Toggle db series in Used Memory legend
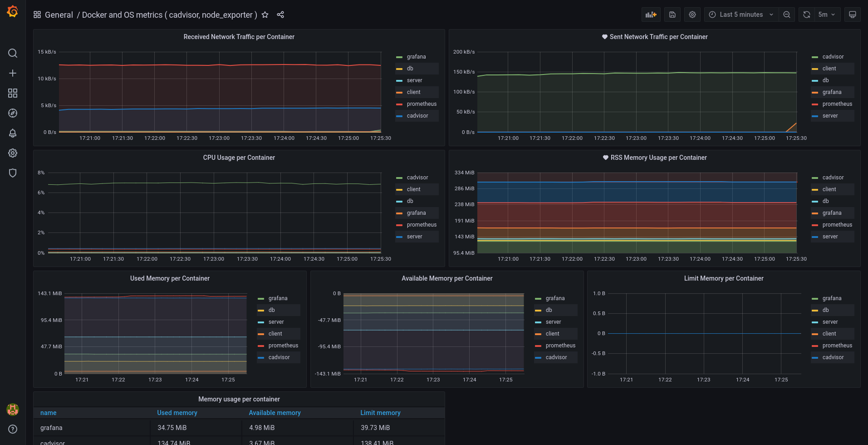This screenshot has width=868, height=445. (x=271, y=310)
